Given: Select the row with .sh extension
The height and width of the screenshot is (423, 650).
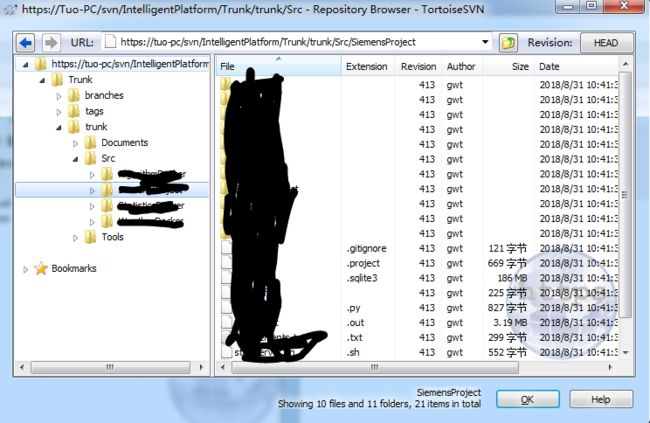Looking at the screenshot, I should point(418,353).
